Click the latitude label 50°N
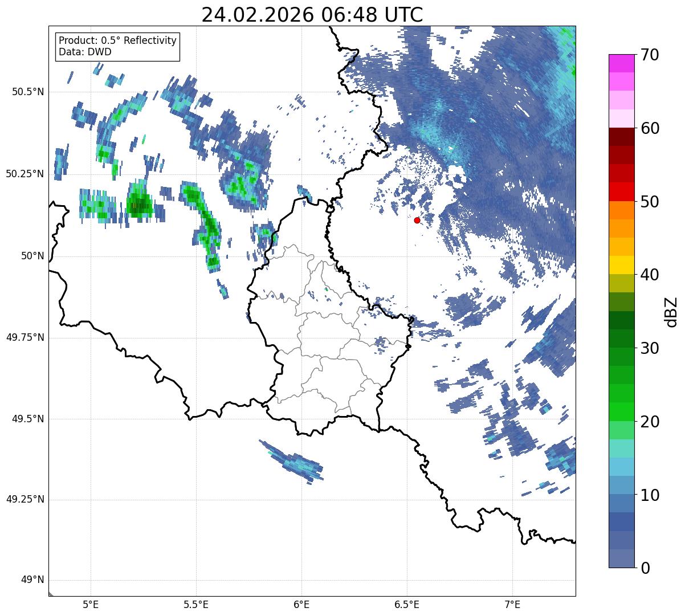The image size is (685, 616). click(32, 256)
